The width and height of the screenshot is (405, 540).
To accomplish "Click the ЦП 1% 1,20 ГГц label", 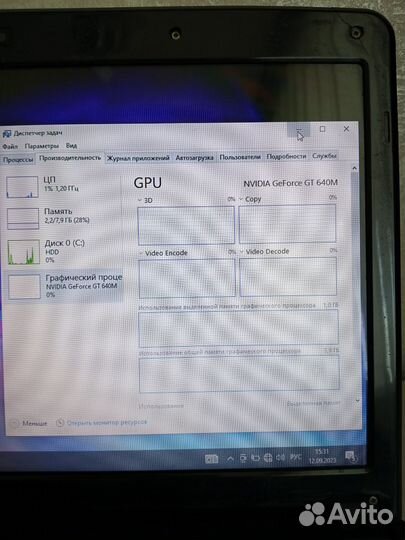I will click(61, 184).
